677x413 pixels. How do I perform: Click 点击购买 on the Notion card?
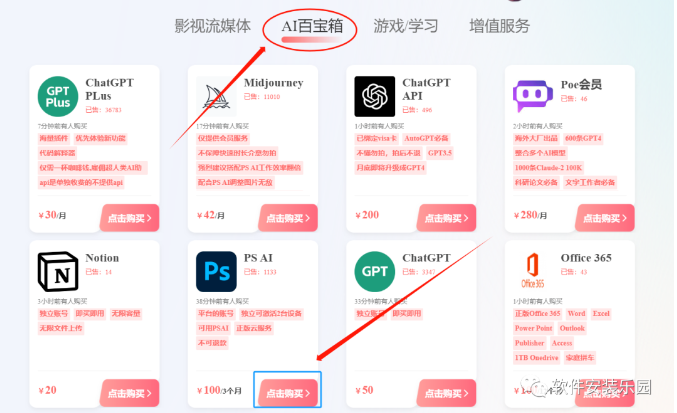click(130, 393)
